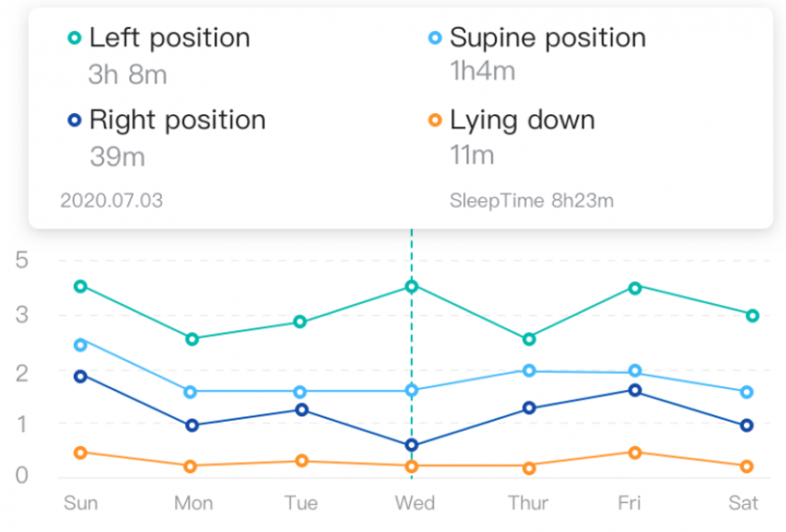Click the Left position teal legend marker
This screenshot has height=532, width=786.
click(74, 38)
